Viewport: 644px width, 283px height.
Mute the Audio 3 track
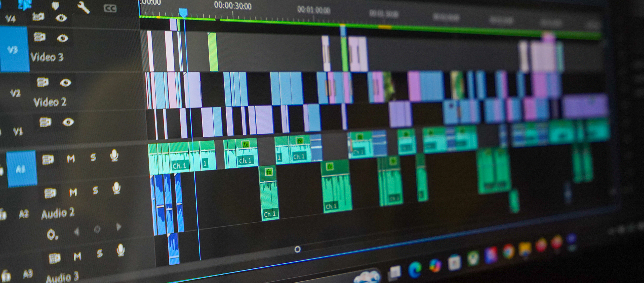[x=77, y=257]
